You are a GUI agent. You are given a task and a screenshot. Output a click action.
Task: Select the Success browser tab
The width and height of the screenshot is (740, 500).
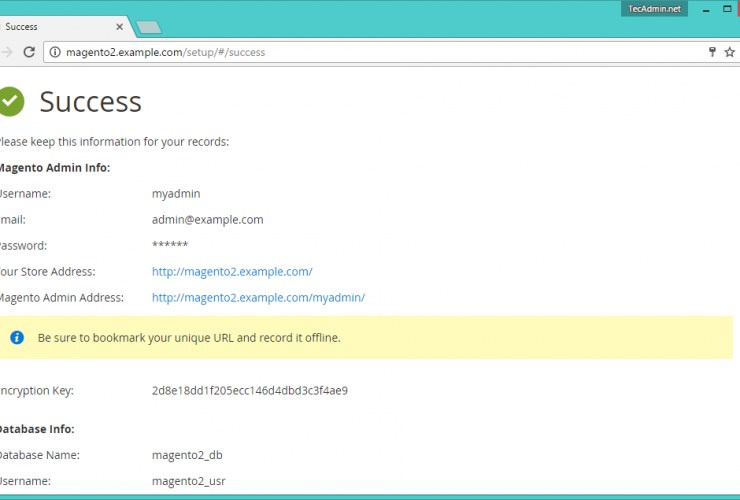(x=50, y=27)
